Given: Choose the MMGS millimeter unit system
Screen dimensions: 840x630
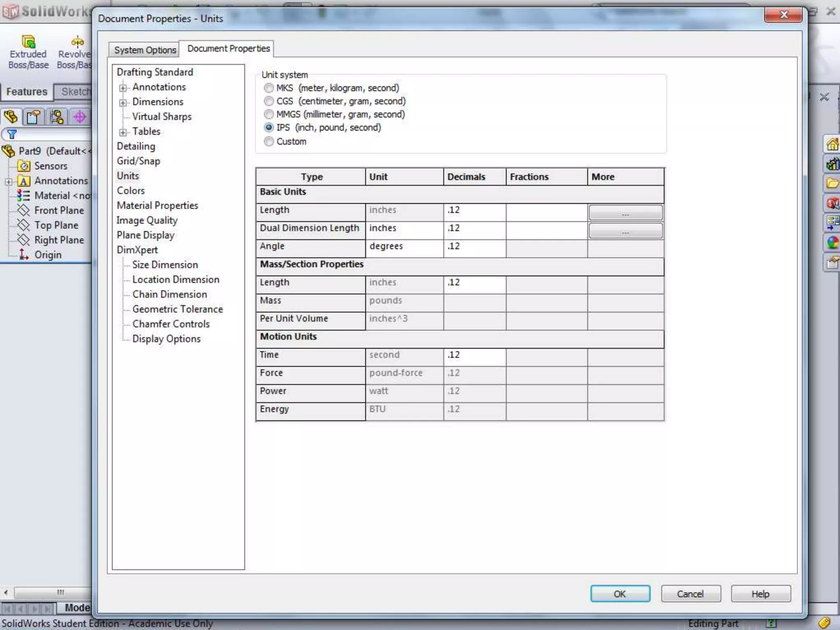Looking at the screenshot, I should pos(269,114).
